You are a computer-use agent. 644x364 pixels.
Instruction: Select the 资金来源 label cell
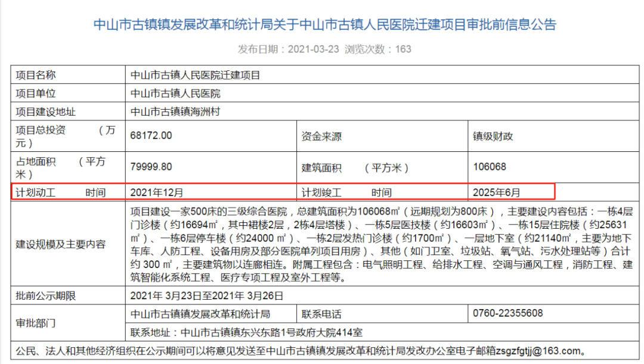[382, 136]
